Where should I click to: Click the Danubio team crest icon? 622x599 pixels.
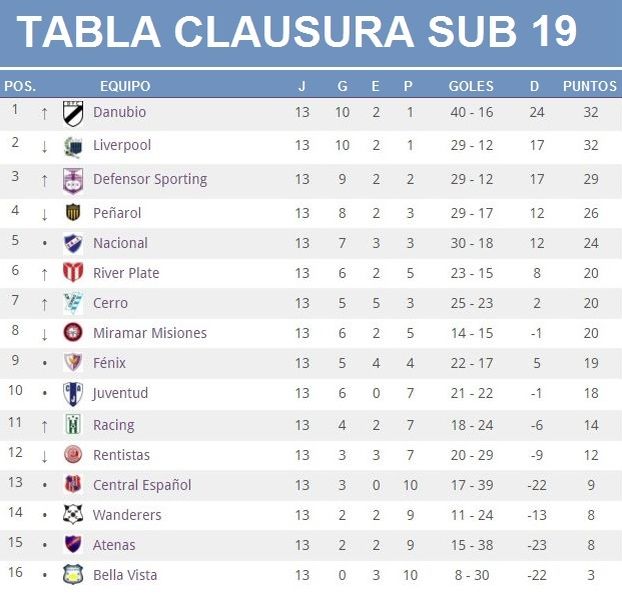(x=73, y=114)
